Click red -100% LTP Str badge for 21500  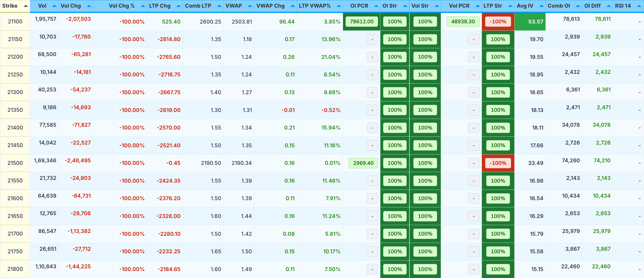point(498,163)
